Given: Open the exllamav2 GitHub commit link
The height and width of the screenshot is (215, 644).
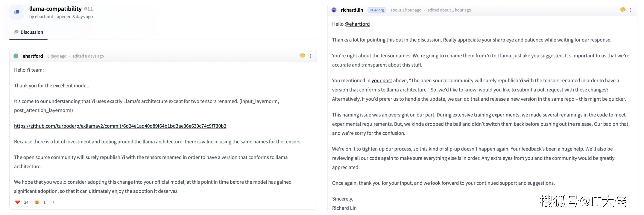Looking at the screenshot, I should 120,126.
